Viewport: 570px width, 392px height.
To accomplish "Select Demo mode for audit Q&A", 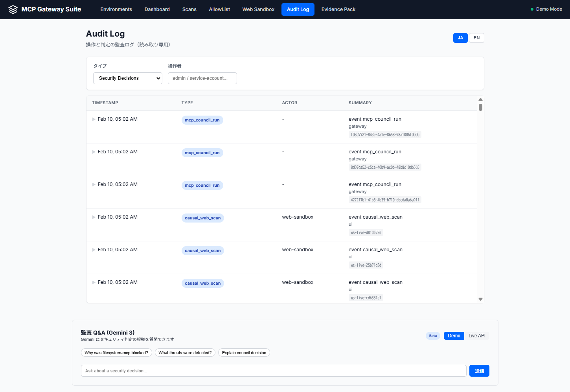I will point(454,336).
